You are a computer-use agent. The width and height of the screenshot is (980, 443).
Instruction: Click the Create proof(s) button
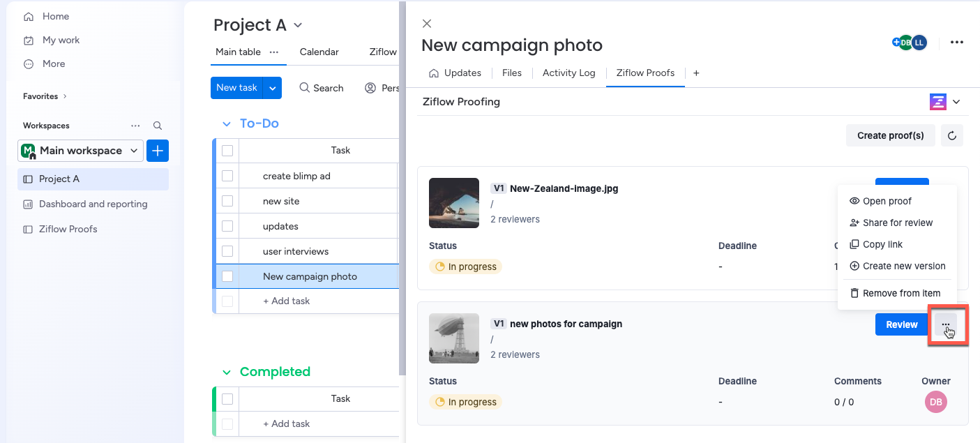(890, 135)
